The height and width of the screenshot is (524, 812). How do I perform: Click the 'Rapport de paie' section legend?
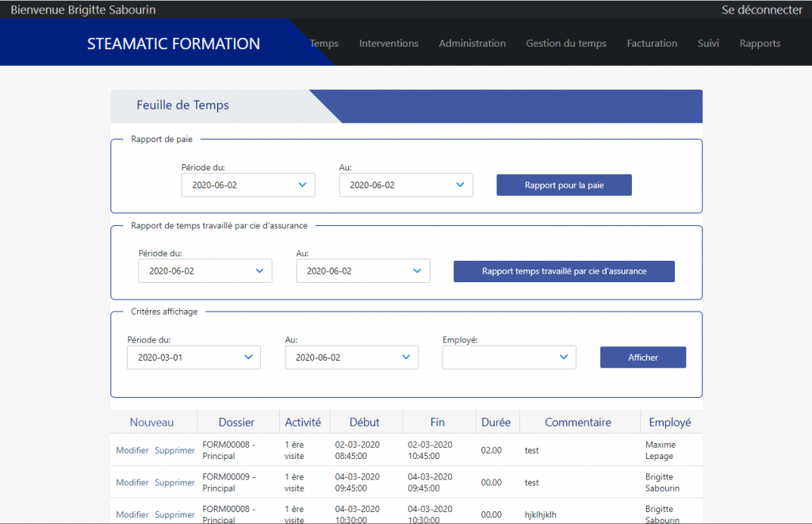pos(162,140)
